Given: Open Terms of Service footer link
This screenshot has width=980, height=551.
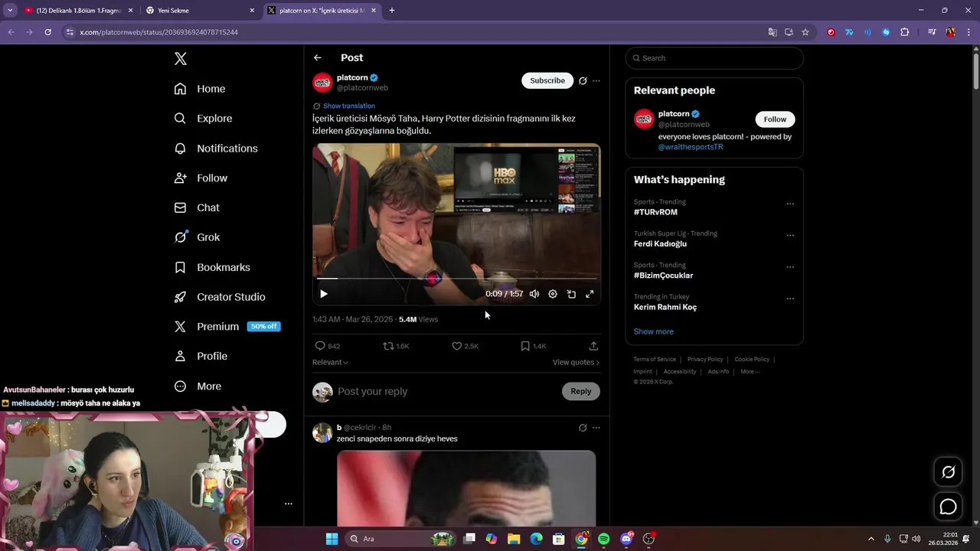Looking at the screenshot, I should click(x=655, y=359).
